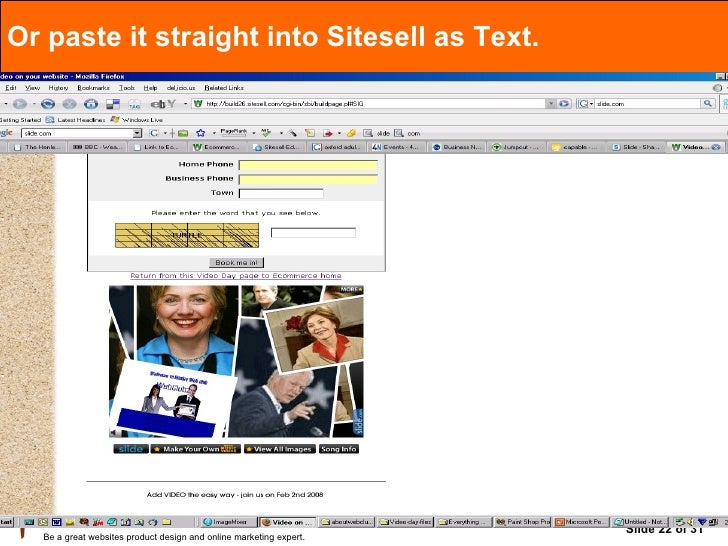Open the dropdown arrow beside Send To icon
Image resolution: width=728 pixels, height=546 pixels.
[x=339, y=133]
